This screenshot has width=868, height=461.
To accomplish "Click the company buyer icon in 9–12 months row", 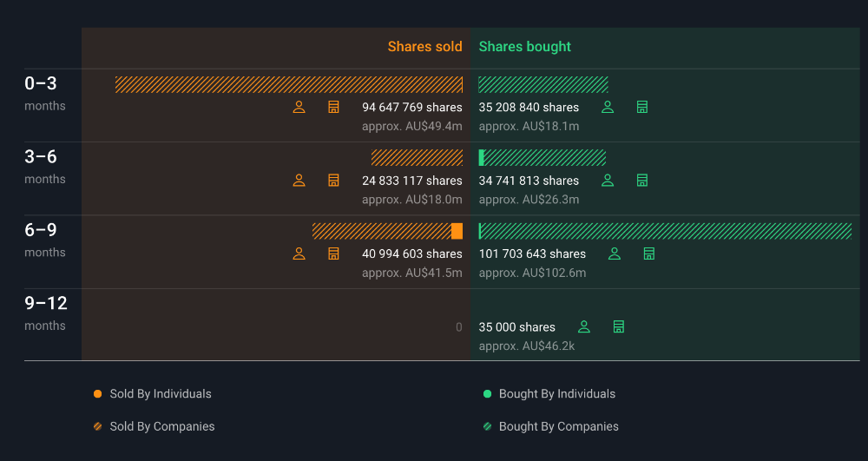I will [619, 327].
